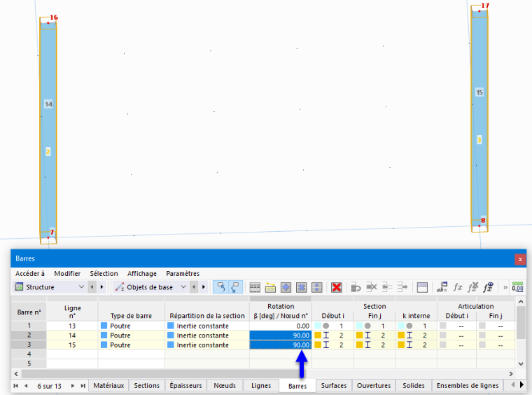Image resolution: width=532 pixels, height=395 pixels.
Task: Select row header for Barre 3
Action: pyautogui.click(x=29, y=345)
